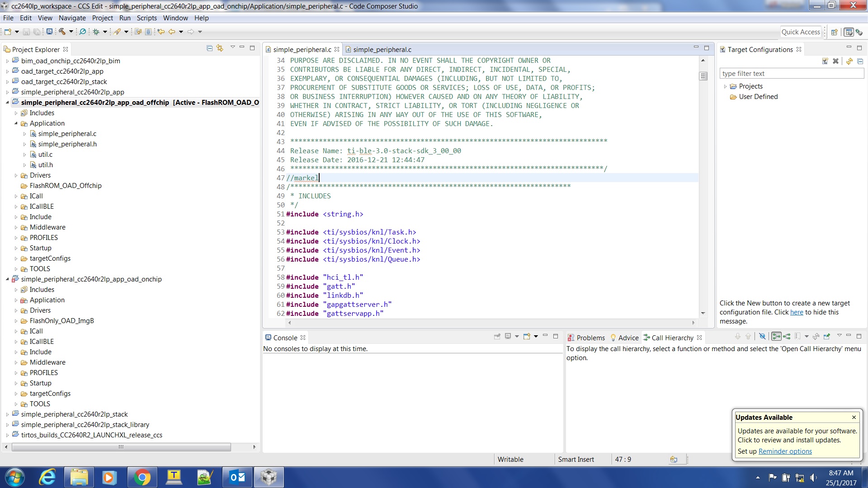868x488 pixels.
Task: Delete target configuration with X icon
Action: [835, 61]
